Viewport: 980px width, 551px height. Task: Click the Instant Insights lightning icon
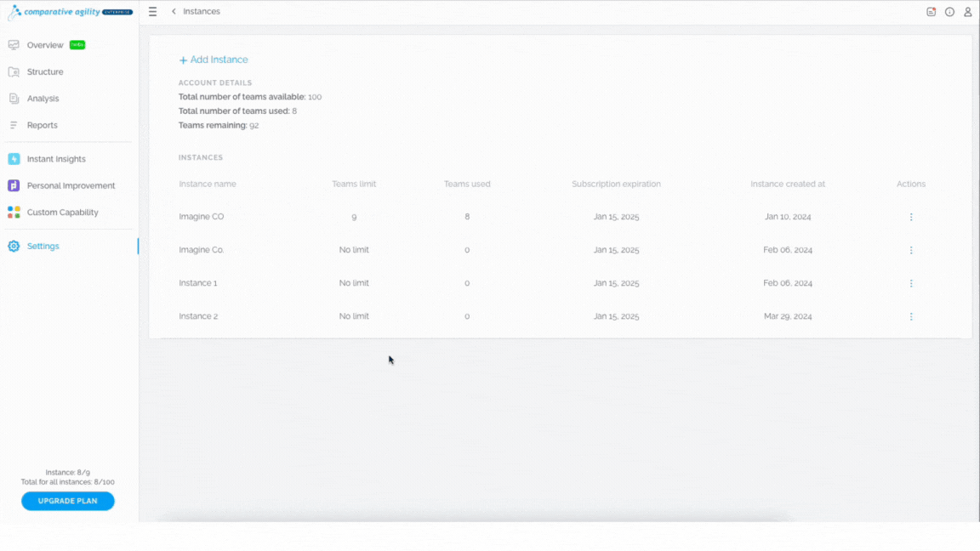pos(14,159)
